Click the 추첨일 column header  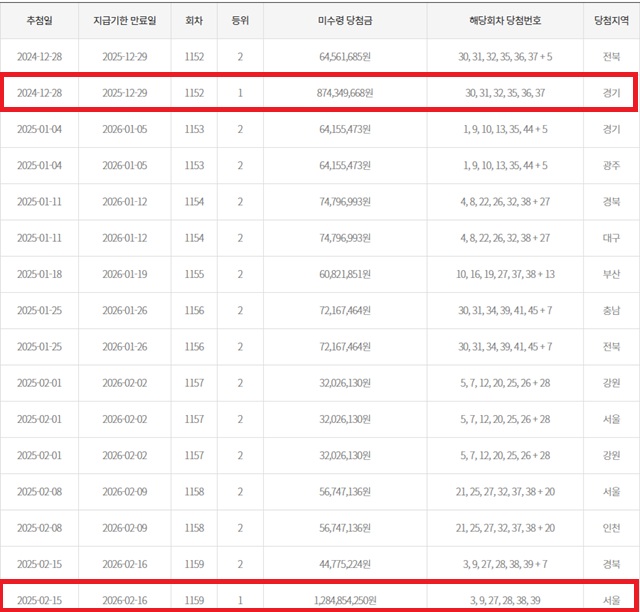pos(38,20)
